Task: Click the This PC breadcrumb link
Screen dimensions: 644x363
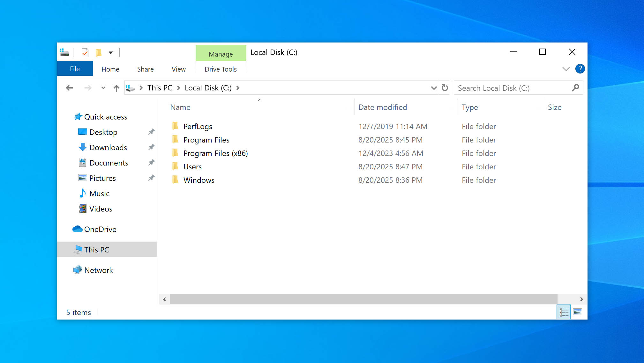Action: [x=160, y=88]
